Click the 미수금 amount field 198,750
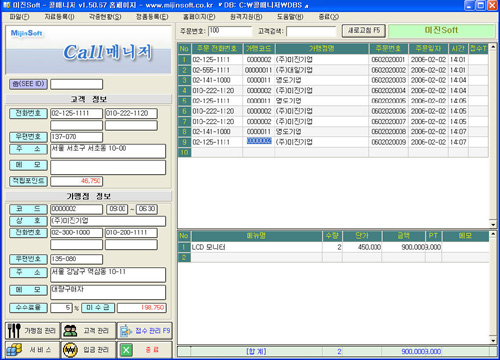The height and width of the screenshot is (360, 500). [x=142, y=307]
